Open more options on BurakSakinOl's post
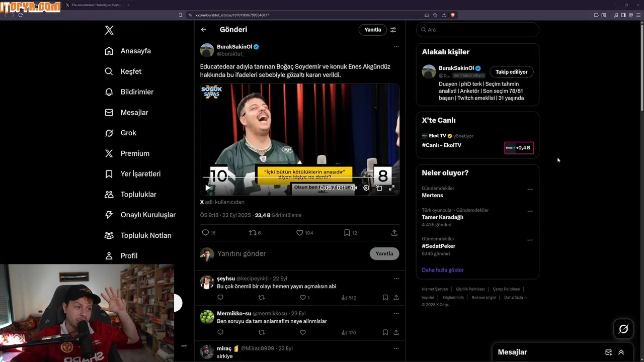Image resolution: width=644 pixels, height=362 pixels. 396,47
